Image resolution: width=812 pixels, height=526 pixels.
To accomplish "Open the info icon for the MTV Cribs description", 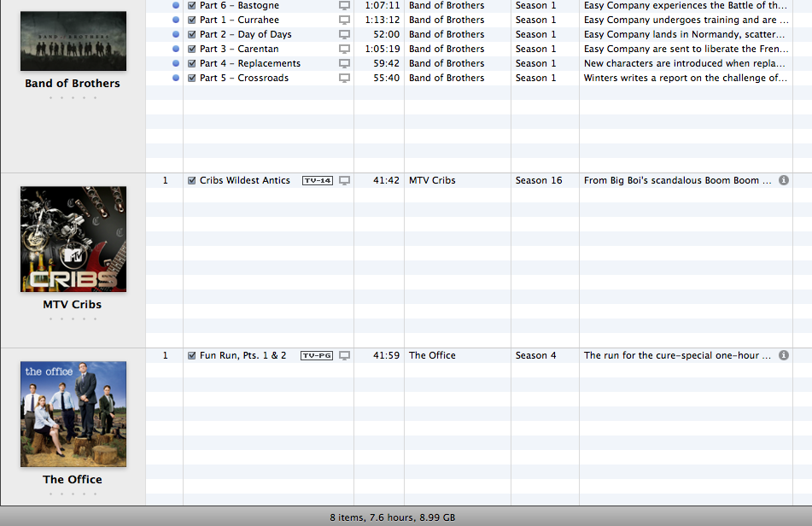I will [x=784, y=180].
